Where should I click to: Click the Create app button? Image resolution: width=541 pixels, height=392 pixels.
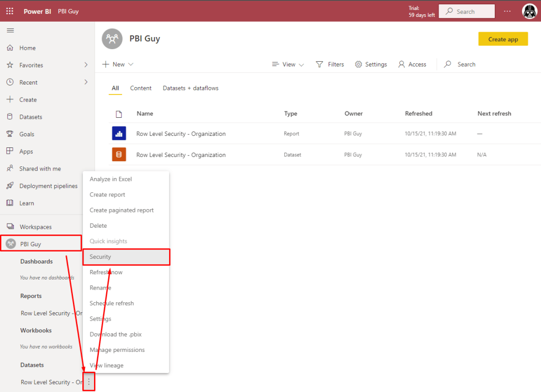(x=502, y=39)
